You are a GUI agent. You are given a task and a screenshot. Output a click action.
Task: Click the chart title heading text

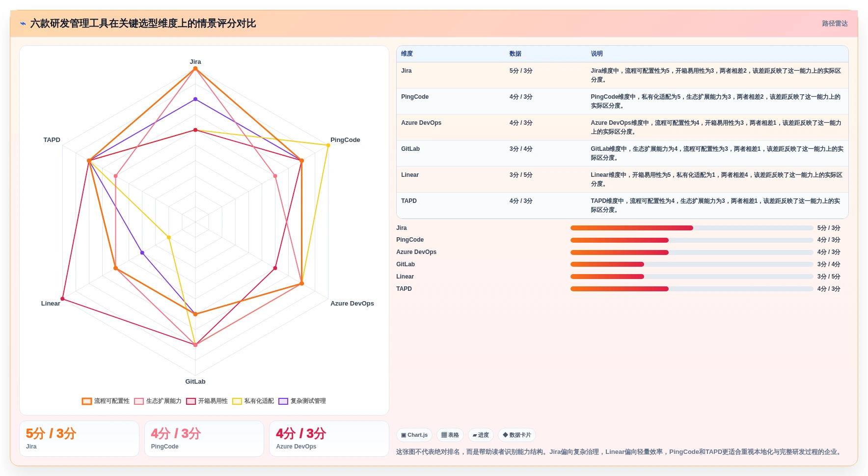tap(143, 24)
